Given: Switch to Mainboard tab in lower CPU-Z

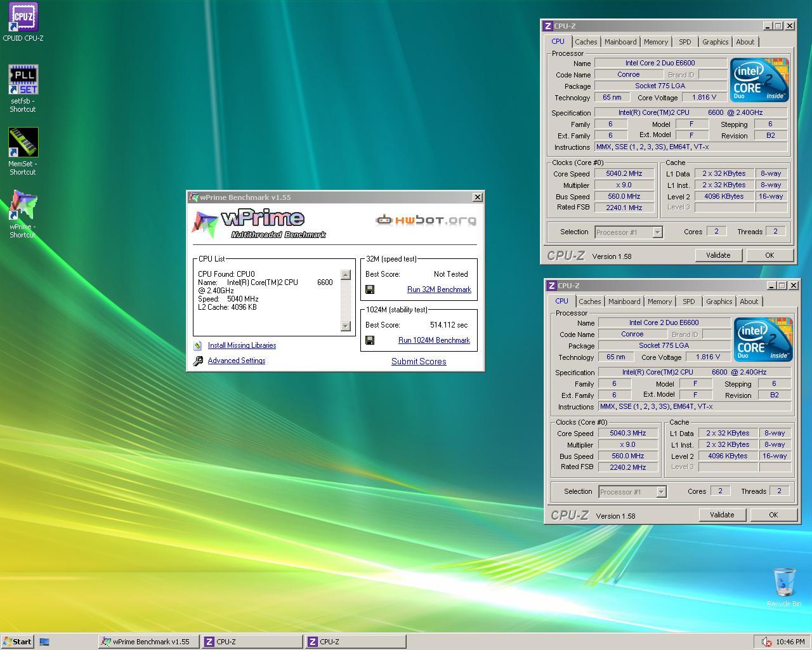Looking at the screenshot, I should pos(624,302).
